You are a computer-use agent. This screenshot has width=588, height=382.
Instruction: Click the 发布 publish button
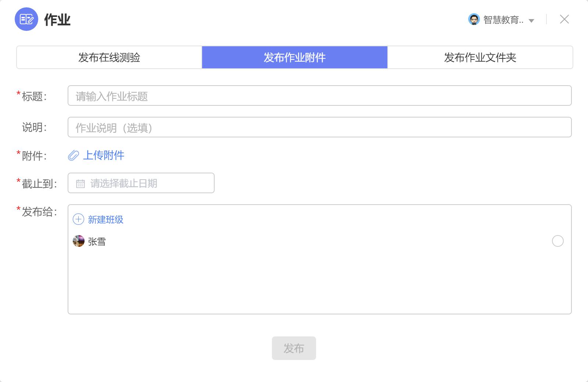click(x=294, y=348)
